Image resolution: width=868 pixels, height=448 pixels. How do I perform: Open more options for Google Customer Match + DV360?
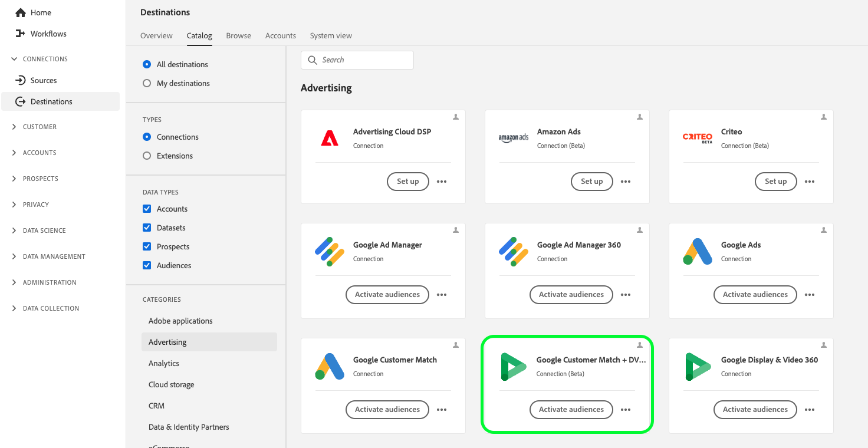pyautogui.click(x=626, y=410)
